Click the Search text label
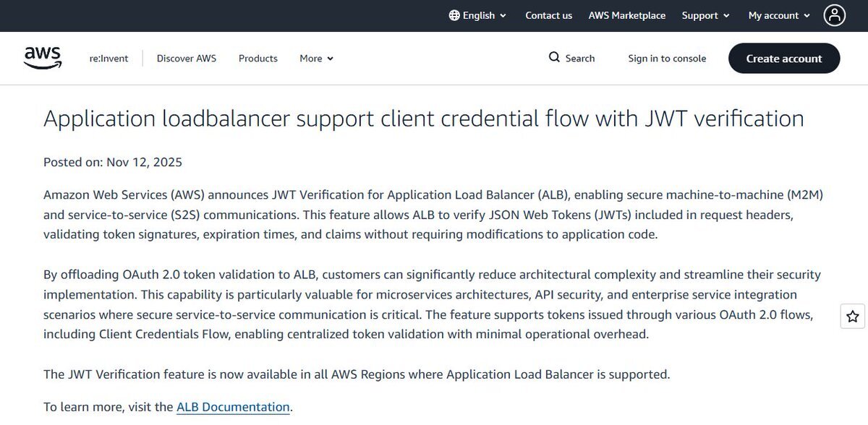Screen dimensions: 868x425 point(580,59)
